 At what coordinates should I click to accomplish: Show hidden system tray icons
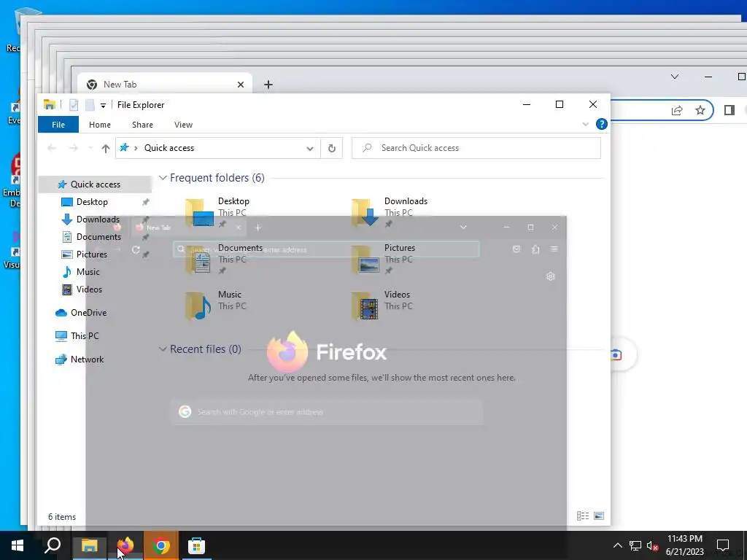[617, 545]
